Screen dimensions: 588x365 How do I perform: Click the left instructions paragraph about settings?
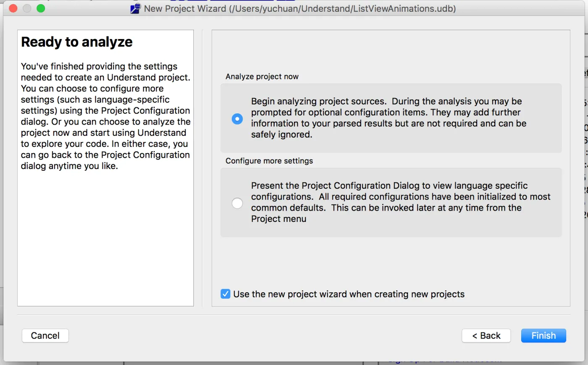[x=105, y=116]
